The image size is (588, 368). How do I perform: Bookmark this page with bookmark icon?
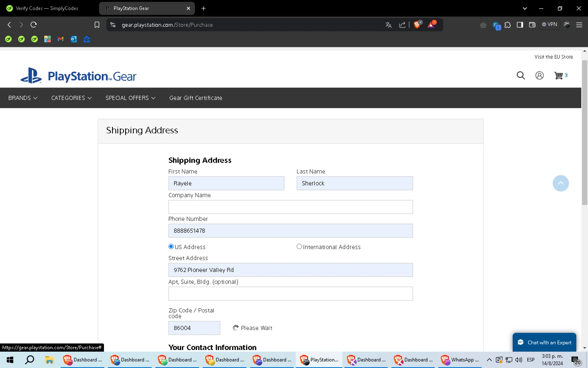coord(97,25)
